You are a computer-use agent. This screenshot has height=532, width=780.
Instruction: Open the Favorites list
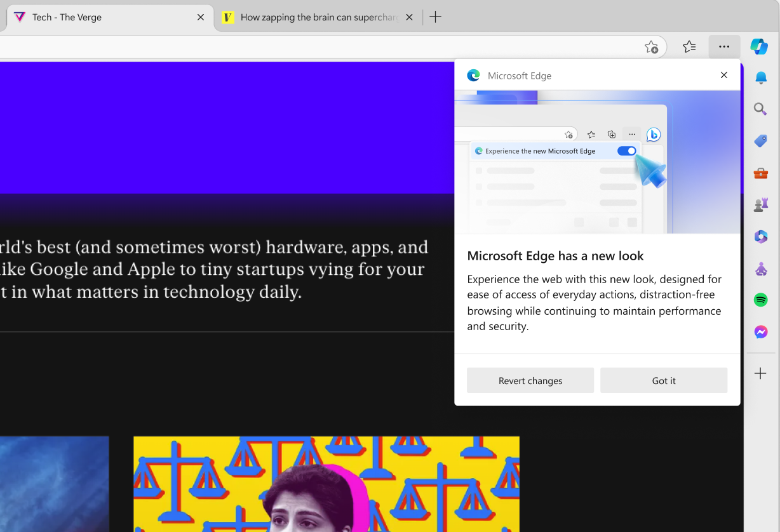click(689, 47)
